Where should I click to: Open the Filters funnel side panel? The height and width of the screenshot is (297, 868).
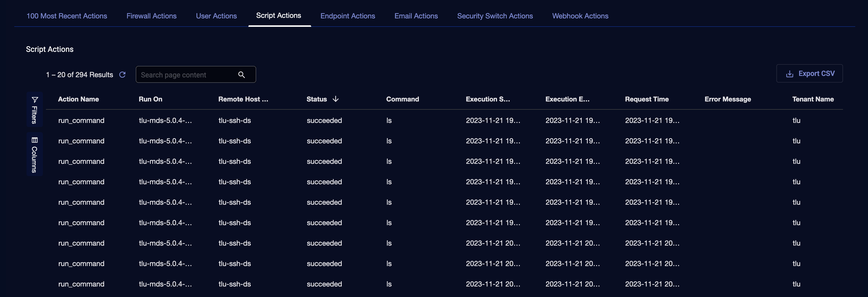[35, 110]
